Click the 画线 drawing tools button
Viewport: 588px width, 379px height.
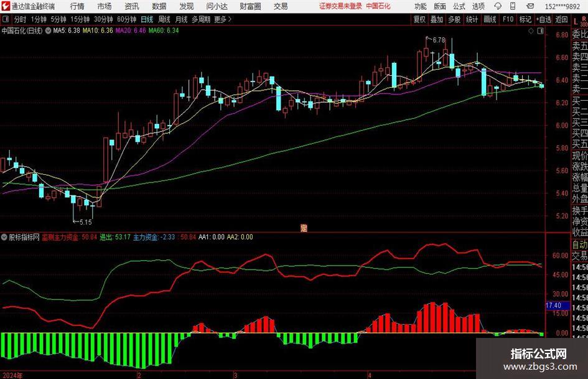(490, 19)
